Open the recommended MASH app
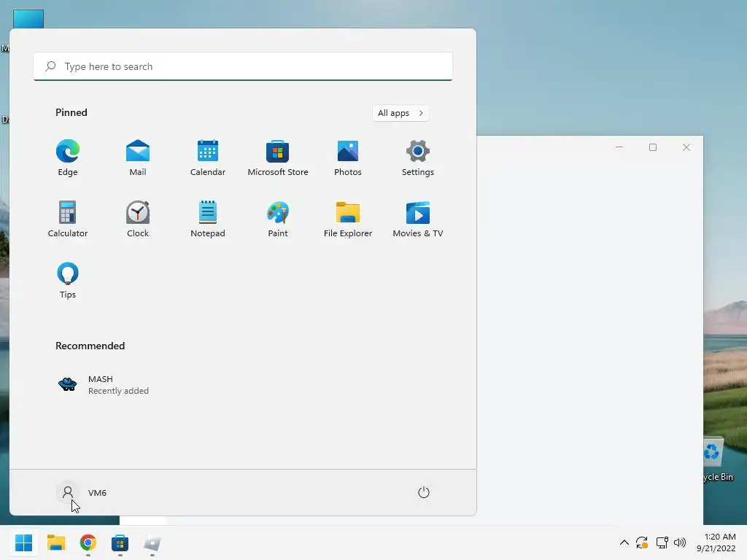 pyautogui.click(x=103, y=384)
